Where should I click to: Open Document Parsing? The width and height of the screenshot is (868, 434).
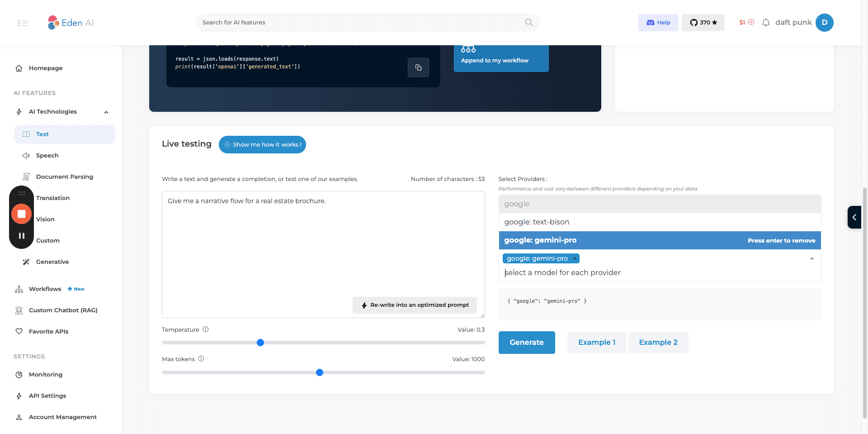pyautogui.click(x=64, y=177)
